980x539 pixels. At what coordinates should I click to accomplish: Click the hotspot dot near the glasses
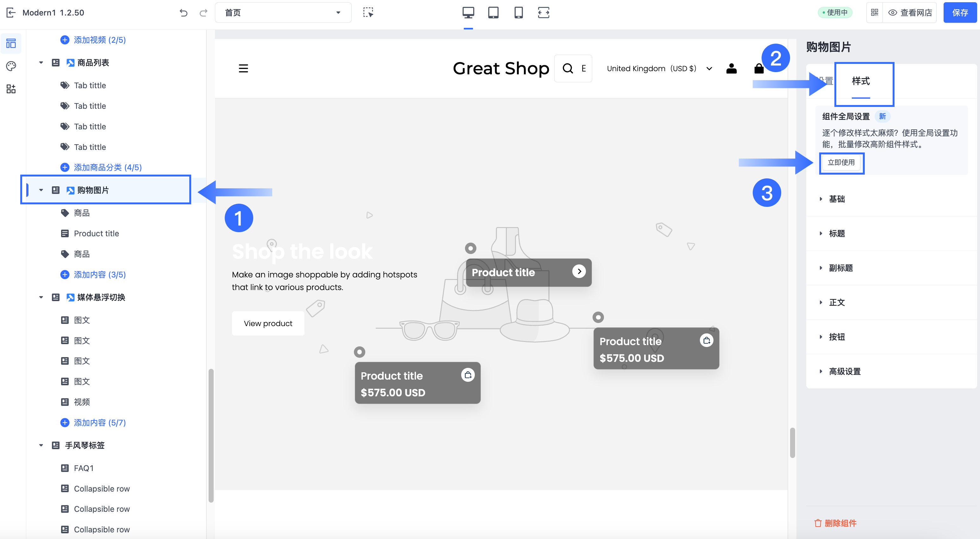click(x=360, y=352)
